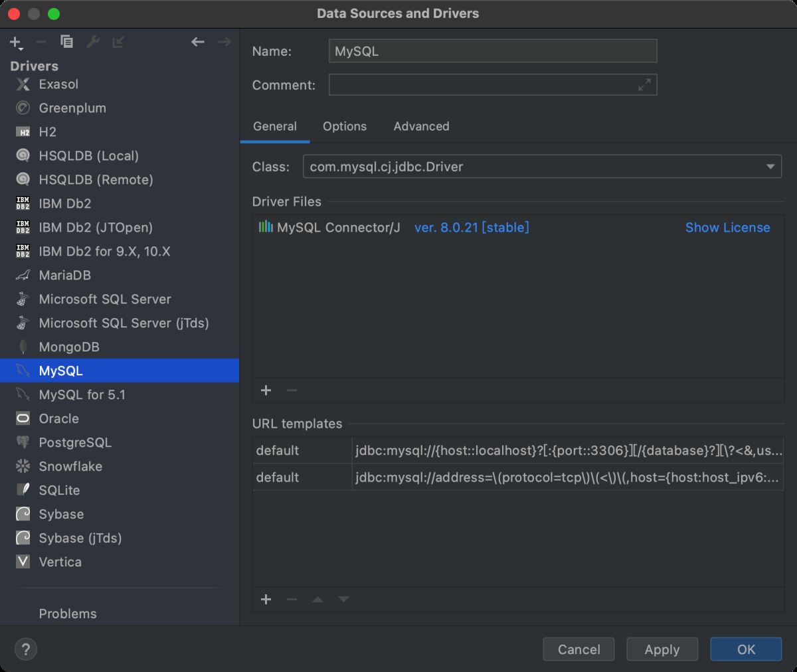Click the Name input field
797x672 pixels.
(492, 51)
